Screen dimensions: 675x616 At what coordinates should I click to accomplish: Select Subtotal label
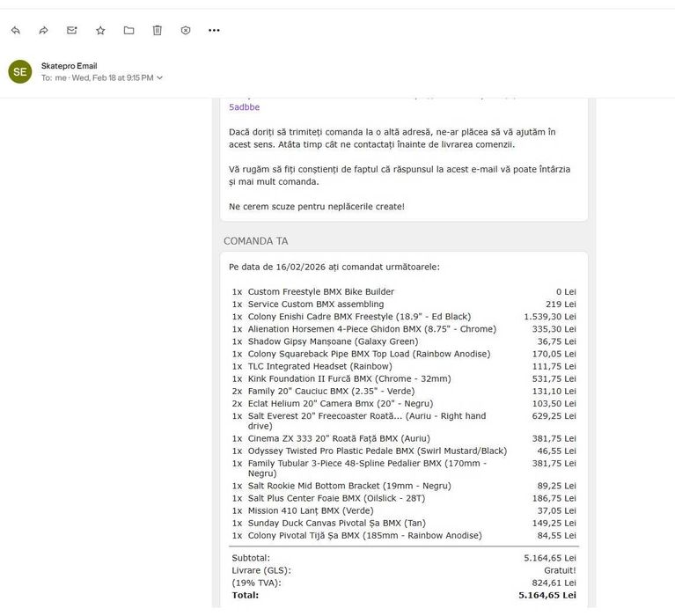click(x=251, y=558)
